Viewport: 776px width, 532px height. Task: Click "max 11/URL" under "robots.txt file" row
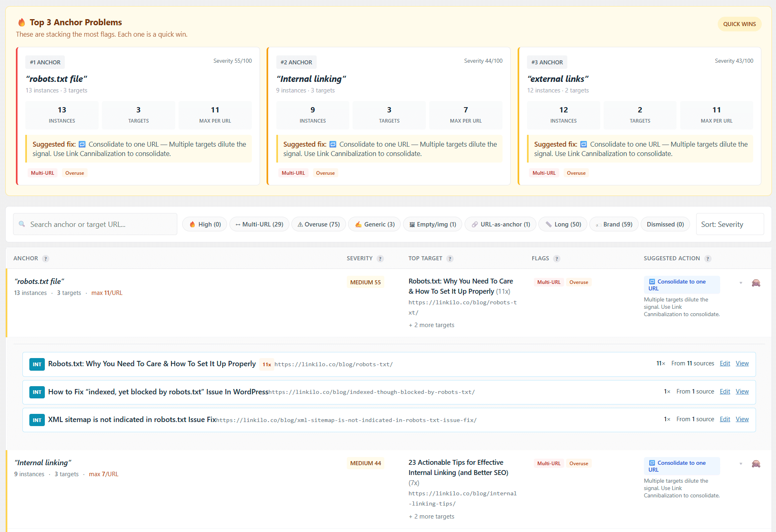pos(107,293)
